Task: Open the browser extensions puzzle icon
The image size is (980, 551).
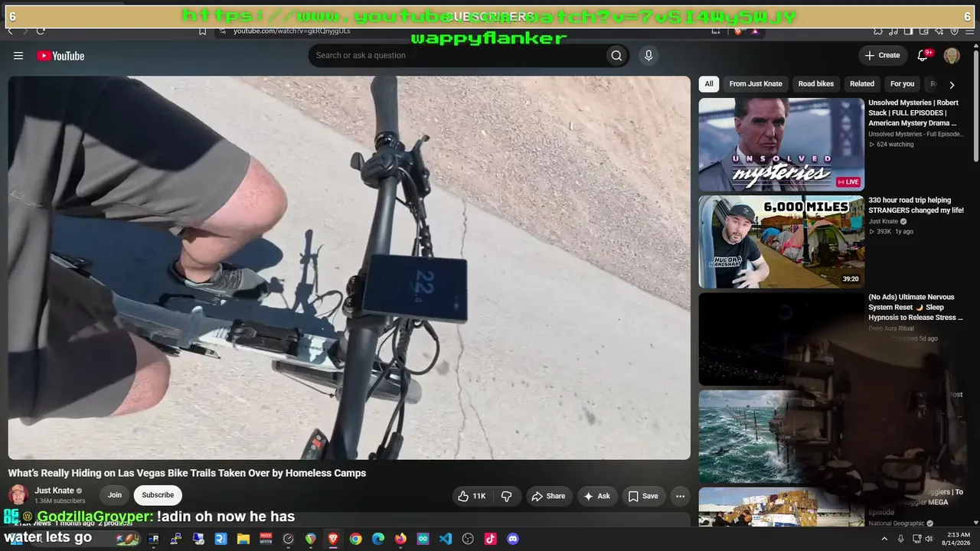Action: 878,31
